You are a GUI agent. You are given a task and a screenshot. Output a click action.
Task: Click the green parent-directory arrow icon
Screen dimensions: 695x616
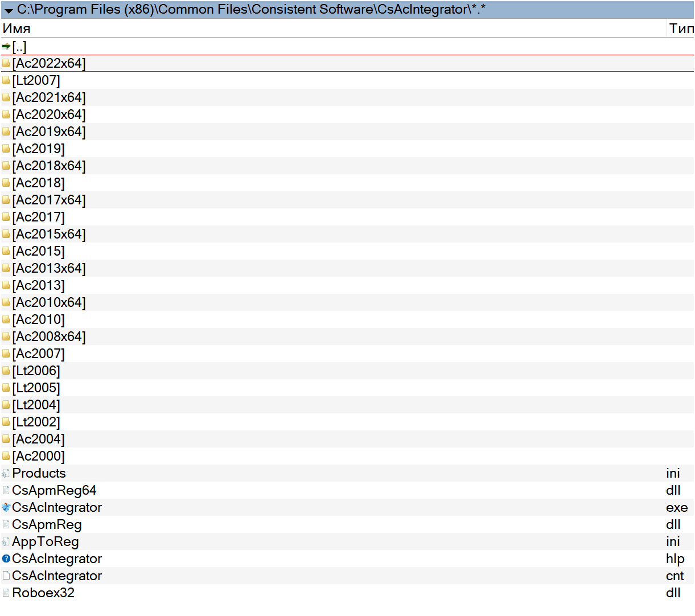tap(6, 46)
